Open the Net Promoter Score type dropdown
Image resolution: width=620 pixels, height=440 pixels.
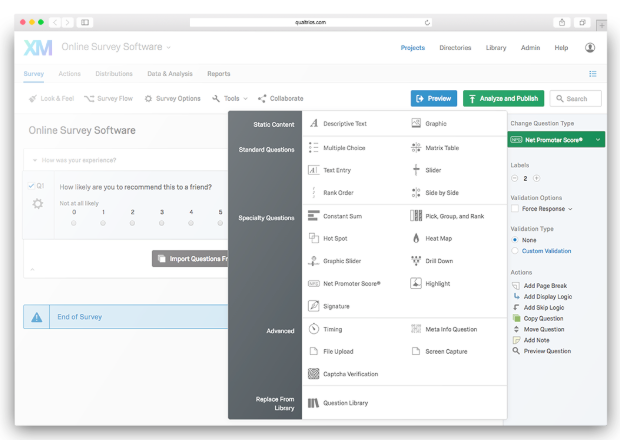point(556,140)
